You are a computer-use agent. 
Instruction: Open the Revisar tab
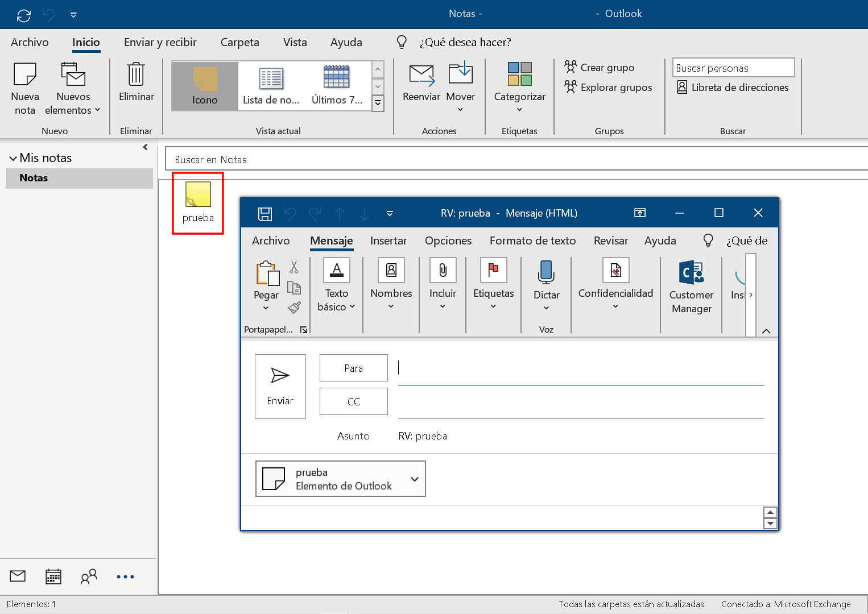click(611, 241)
